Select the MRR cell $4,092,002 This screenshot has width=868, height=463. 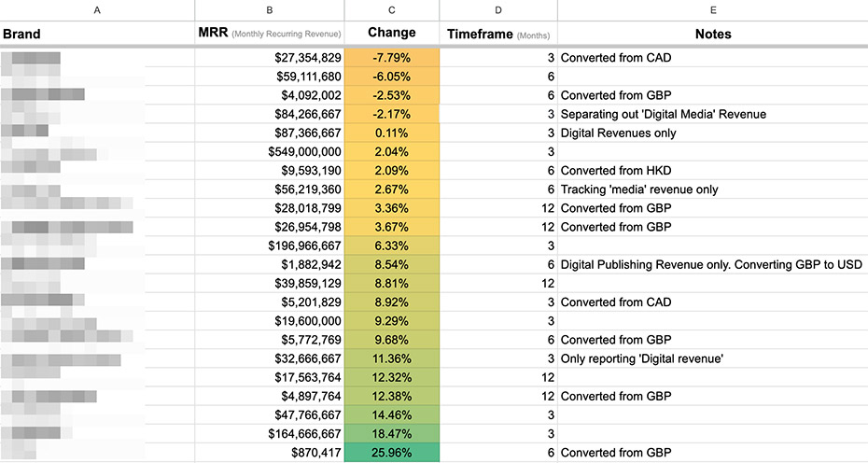click(270, 95)
